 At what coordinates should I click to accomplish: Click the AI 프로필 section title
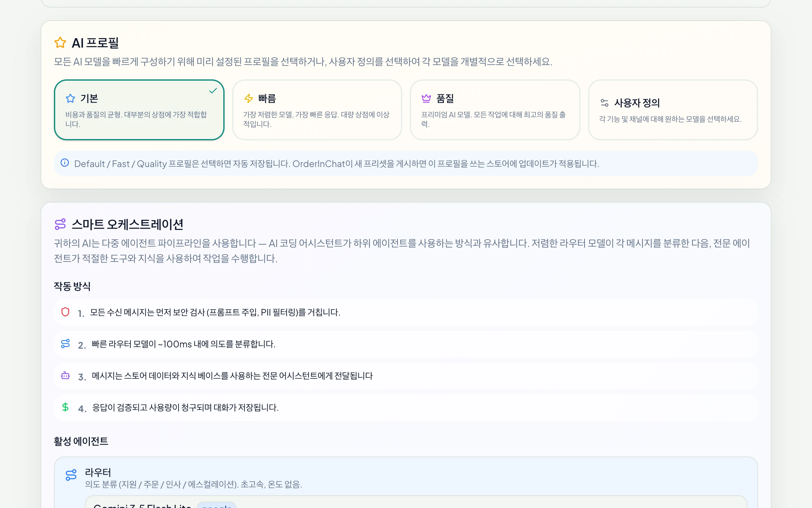95,43
